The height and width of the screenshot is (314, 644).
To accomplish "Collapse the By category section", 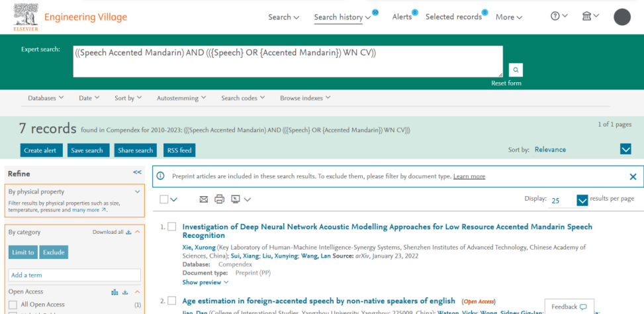I will pyautogui.click(x=138, y=232).
